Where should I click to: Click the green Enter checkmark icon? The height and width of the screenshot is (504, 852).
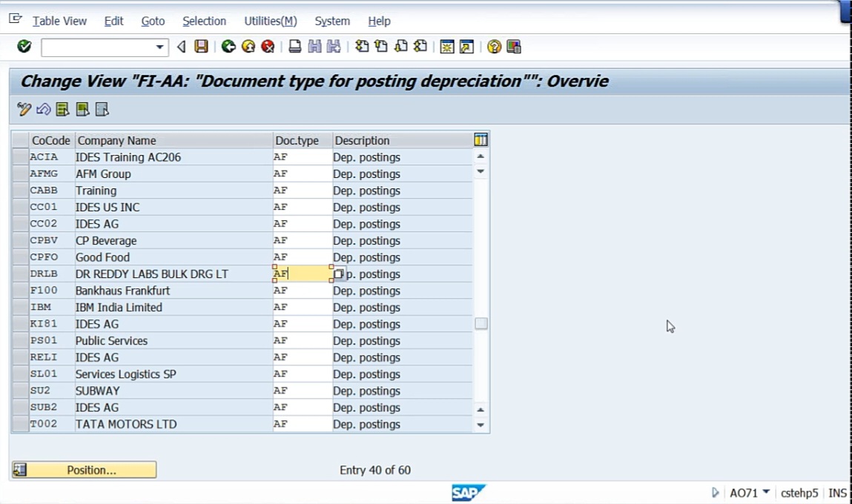click(24, 47)
